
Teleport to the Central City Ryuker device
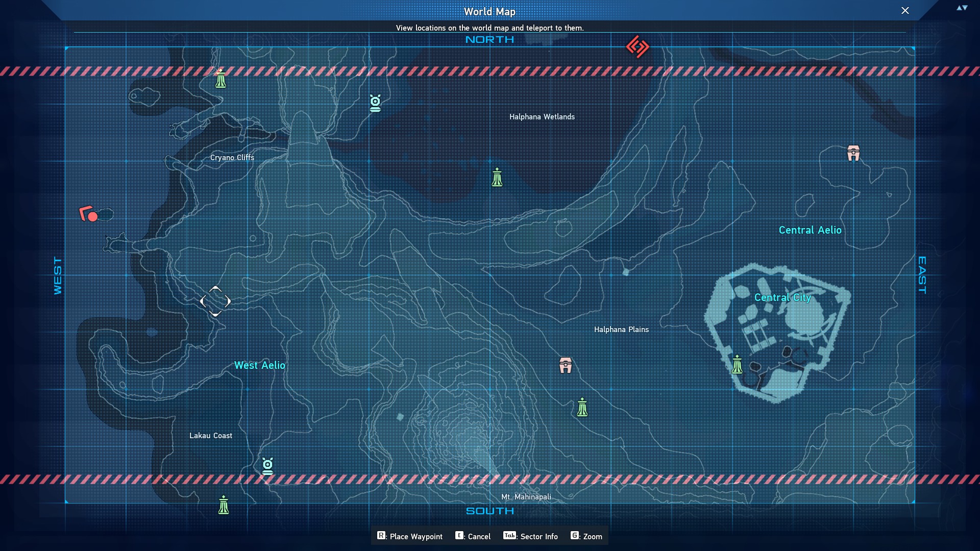737,365
